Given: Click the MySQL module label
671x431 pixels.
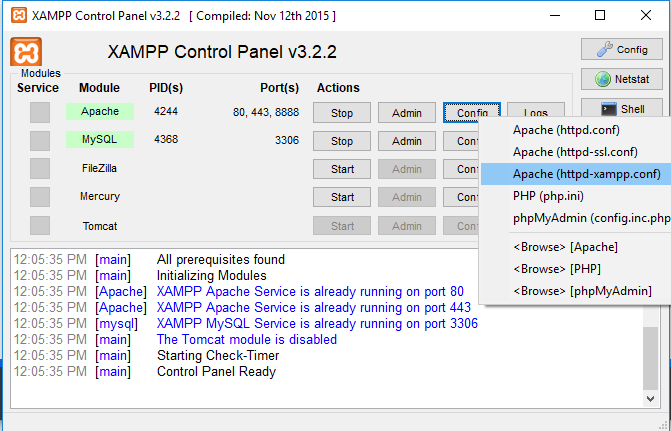Looking at the screenshot, I should (100, 140).
